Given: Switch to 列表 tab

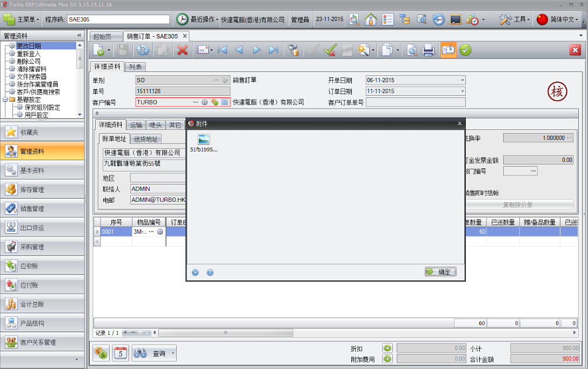Looking at the screenshot, I should [x=135, y=67].
